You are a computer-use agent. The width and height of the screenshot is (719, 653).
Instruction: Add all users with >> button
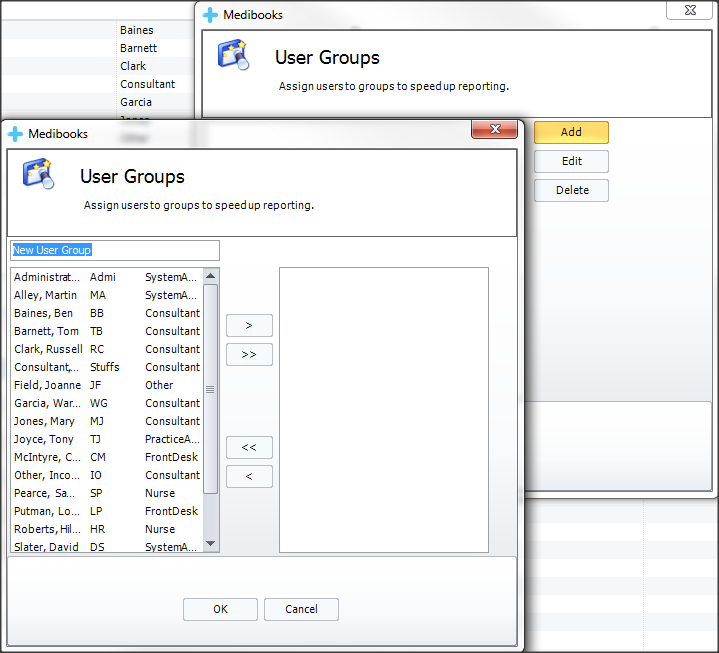click(x=249, y=355)
